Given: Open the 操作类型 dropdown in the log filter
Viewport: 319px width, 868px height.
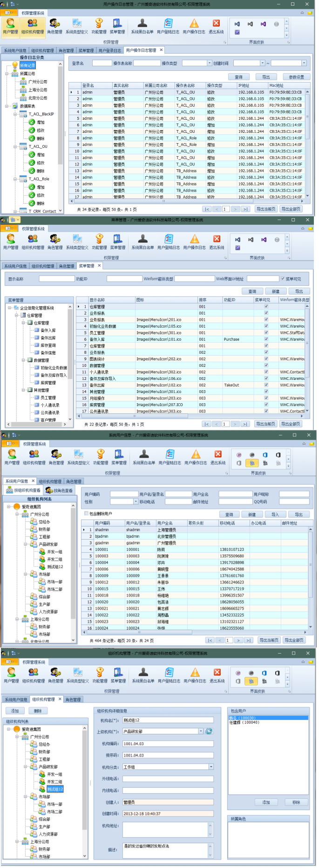Looking at the screenshot, I should click(x=209, y=63).
